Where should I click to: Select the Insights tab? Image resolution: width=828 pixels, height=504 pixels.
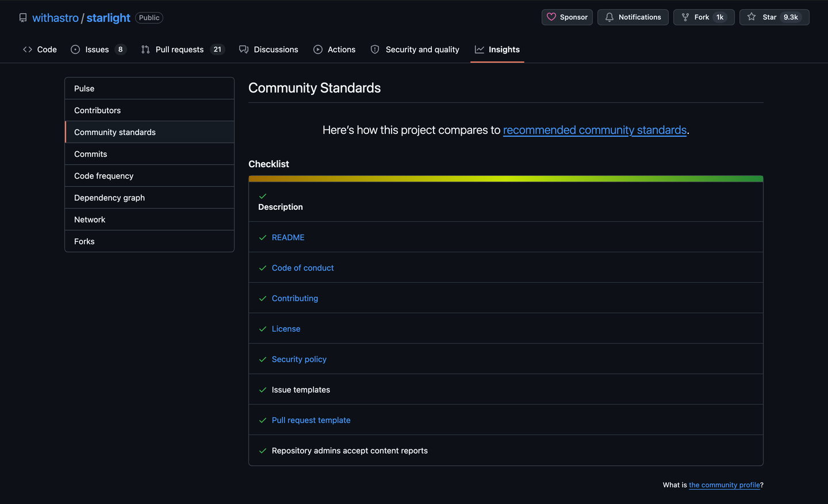tap(497, 49)
